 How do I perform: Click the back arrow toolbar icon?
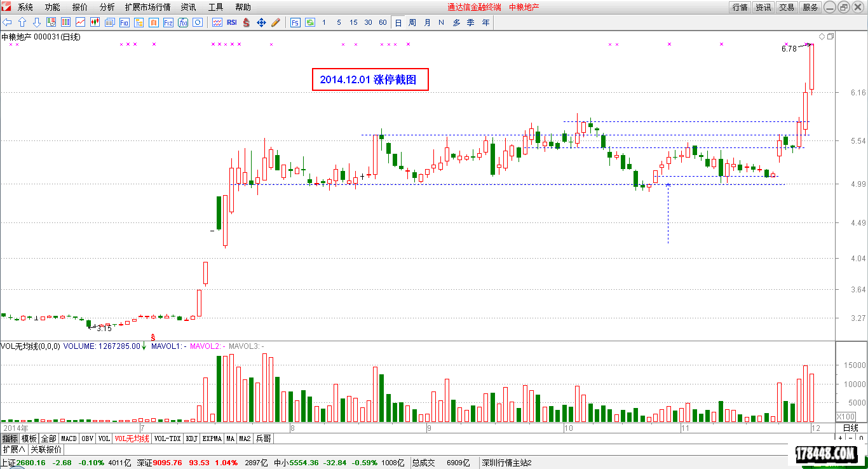(8, 22)
